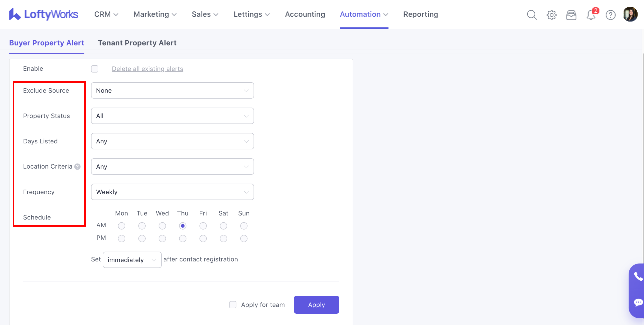Click Location Criteria help tooltip icon
644x325 pixels.
[78, 166]
